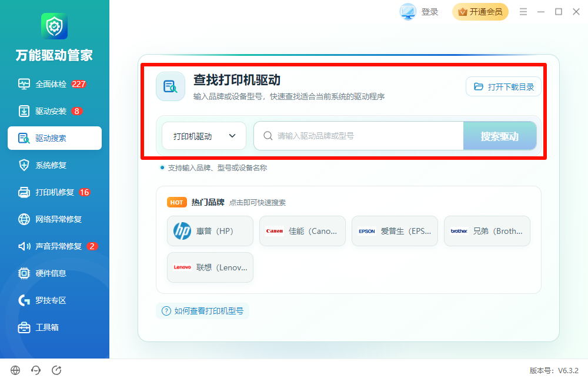Click the HOT badge beside 热门品牌
588x382 pixels.
pyautogui.click(x=176, y=202)
